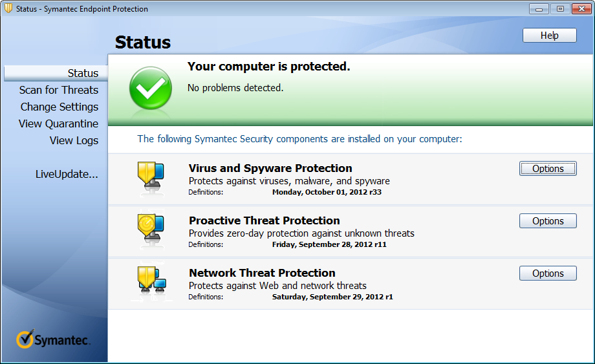Open View Logs in the sidebar
Screen dimensions: 595x364
pyautogui.click(x=74, y=140)
